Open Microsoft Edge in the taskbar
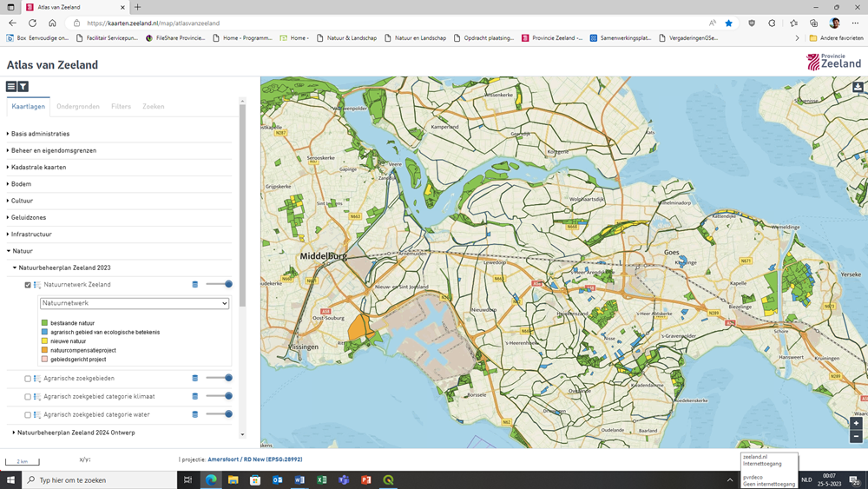 pos(211,480)
